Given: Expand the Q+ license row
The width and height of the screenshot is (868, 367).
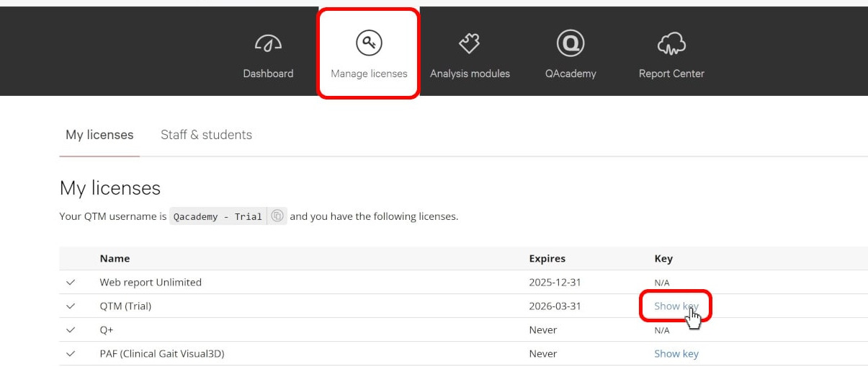Looking at the screenshot, I should pyautogui.click(x=71, y=330).
